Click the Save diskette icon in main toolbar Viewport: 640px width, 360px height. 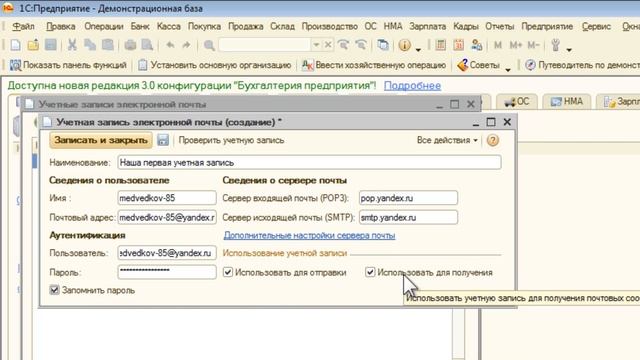[x=51, y=45]
